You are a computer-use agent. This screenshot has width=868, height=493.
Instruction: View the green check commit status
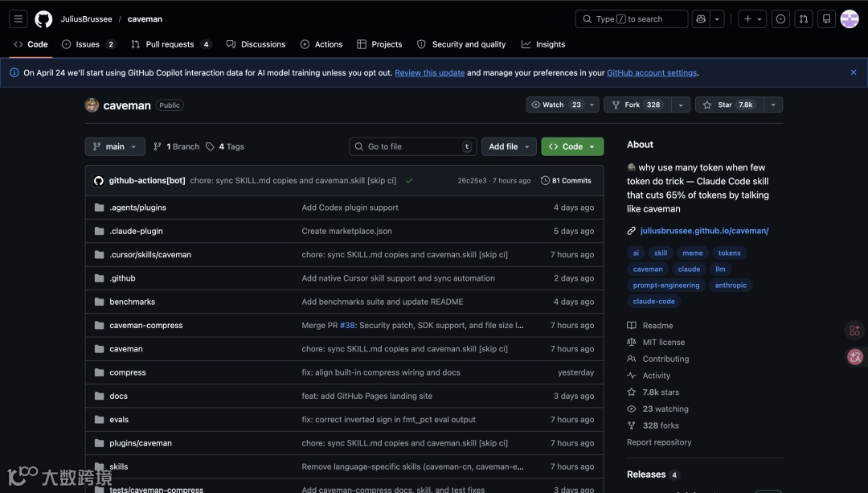(x=409, y=181)
